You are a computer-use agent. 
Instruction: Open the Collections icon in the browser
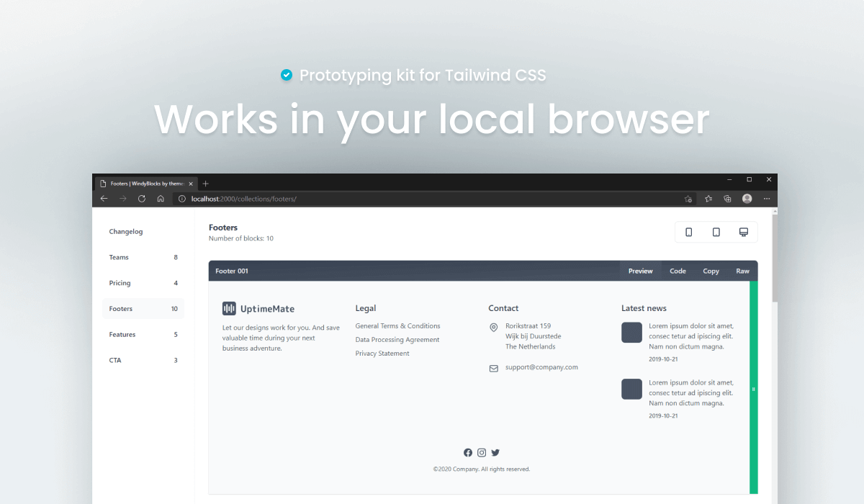(x=729, y=198)
